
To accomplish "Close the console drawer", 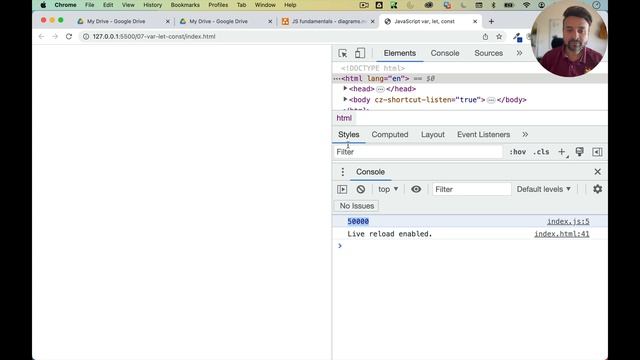I will pyautogui.click(x=598, y=172).
